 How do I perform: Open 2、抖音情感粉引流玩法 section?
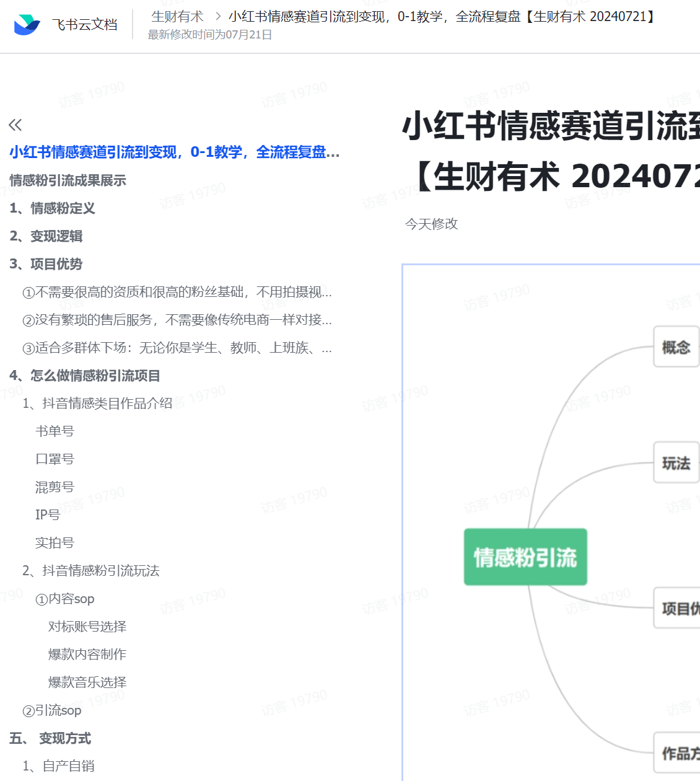click(x=91, y=571)
